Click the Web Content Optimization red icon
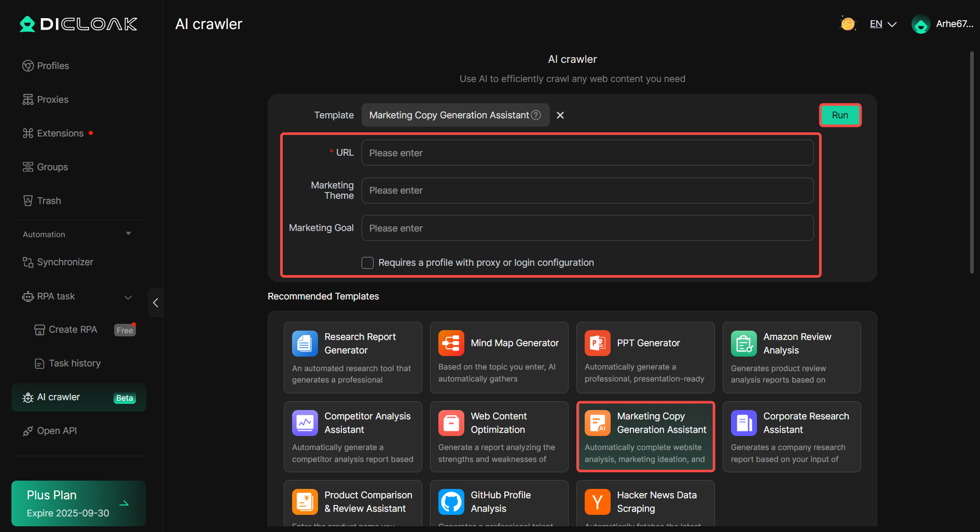The height and width of the screenshot is (532, 980). (451, 423)
